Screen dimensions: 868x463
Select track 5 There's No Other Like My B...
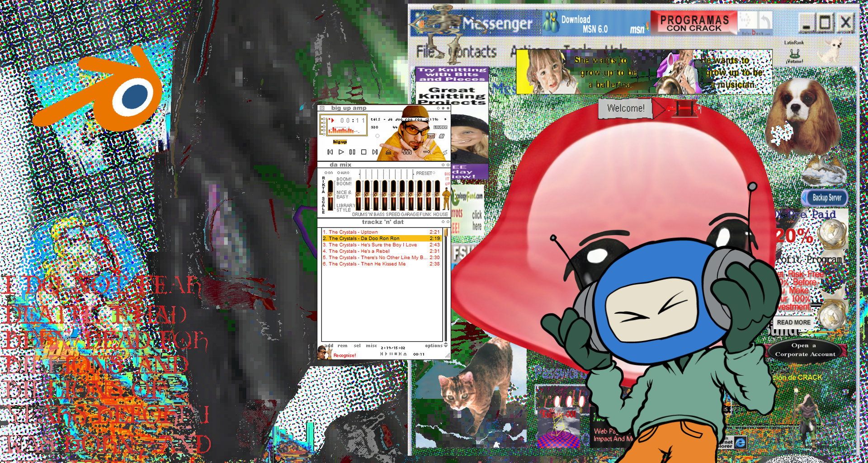[x=382, y=257]
